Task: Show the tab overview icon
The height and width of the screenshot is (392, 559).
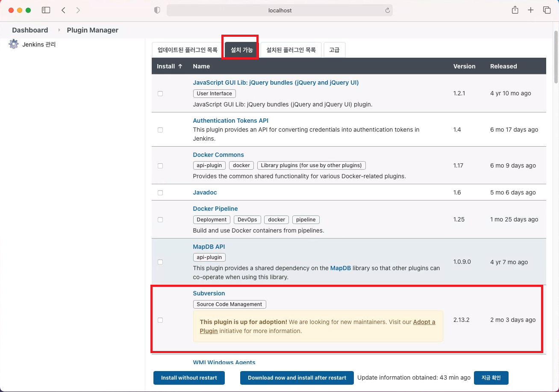Action: click(547, 10)
